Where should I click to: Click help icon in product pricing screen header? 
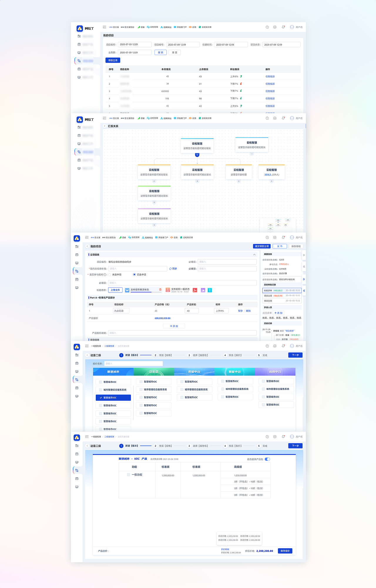[x=267, y=437]
